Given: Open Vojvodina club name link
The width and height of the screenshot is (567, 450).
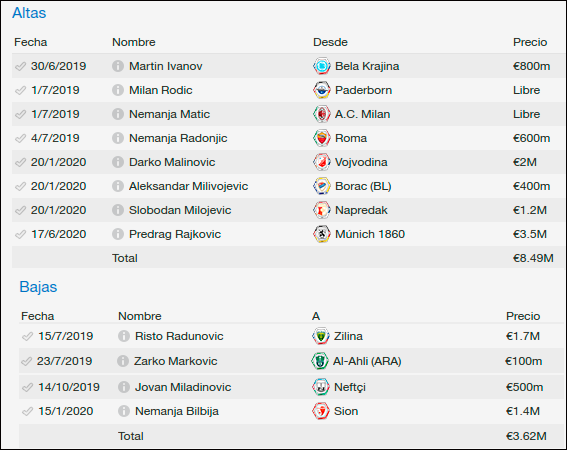Looking at the screenshot, I should coord(361,162).
